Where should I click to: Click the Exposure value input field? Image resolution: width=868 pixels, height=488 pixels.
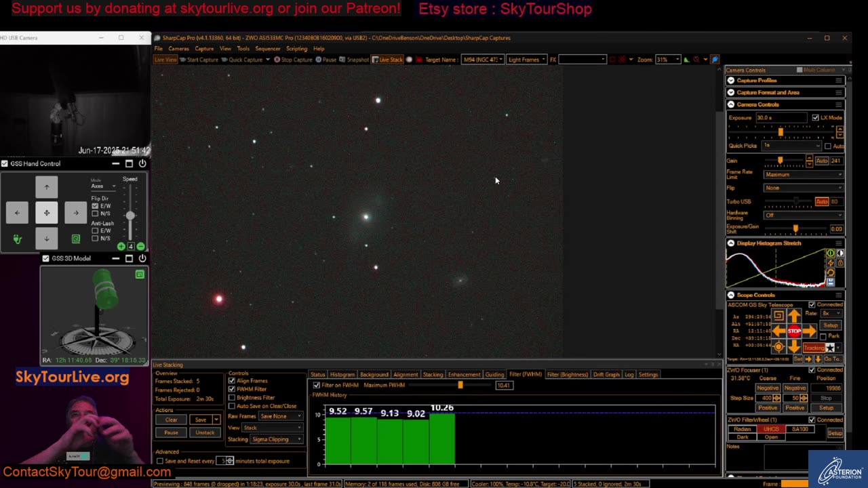782,118
